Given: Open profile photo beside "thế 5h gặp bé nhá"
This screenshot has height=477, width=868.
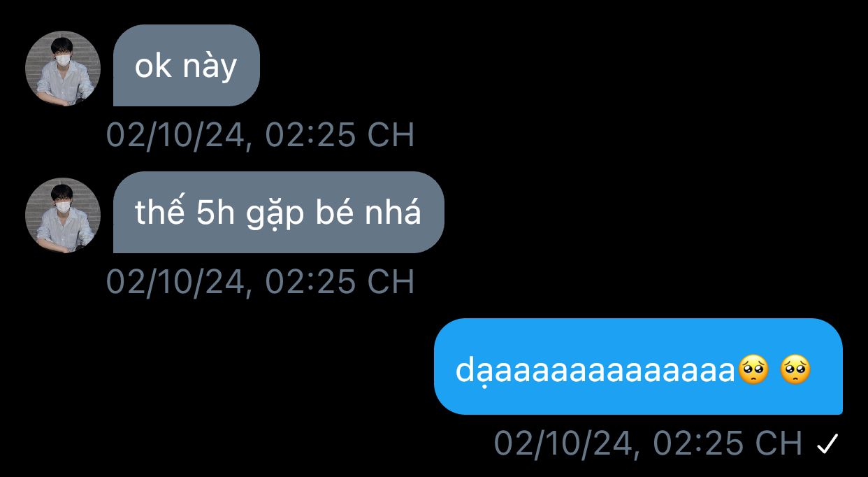Looking at the screenshot, I should [63, 215].
